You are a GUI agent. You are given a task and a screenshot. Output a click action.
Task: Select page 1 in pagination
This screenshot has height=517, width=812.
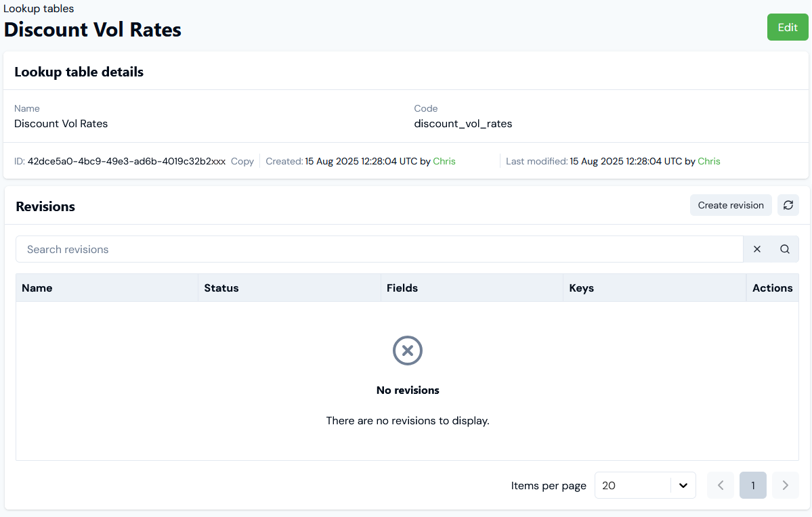coord(752,485)
